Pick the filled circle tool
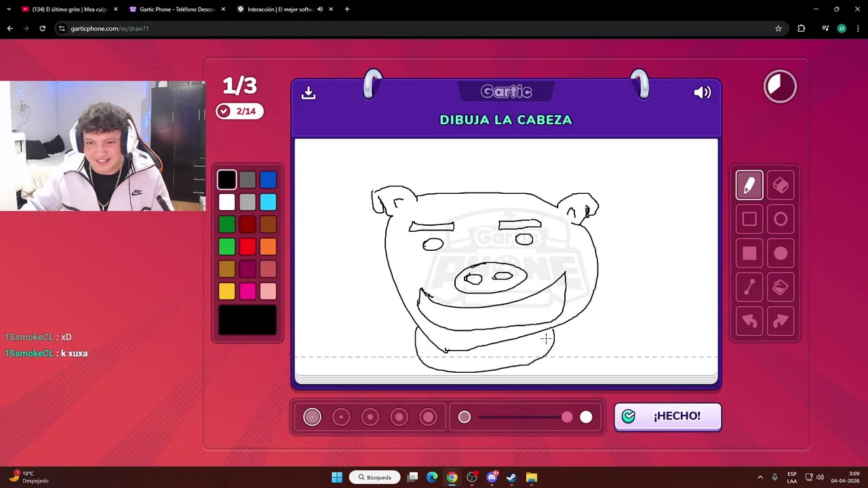The height and width of the screenshot is (488, 868). pyautogui.click(x=781, y=253)
